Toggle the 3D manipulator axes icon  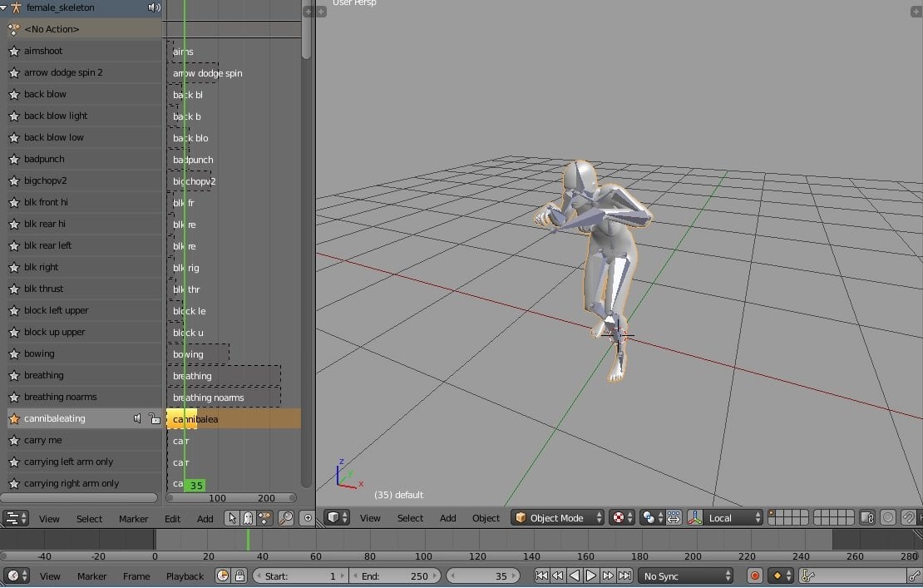pyautogui.click(x=695, y=518)
